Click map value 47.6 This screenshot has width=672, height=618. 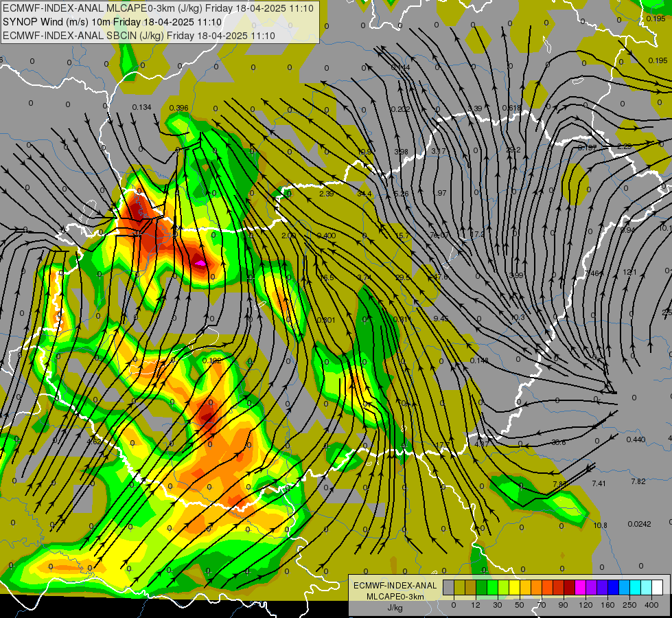440,277
